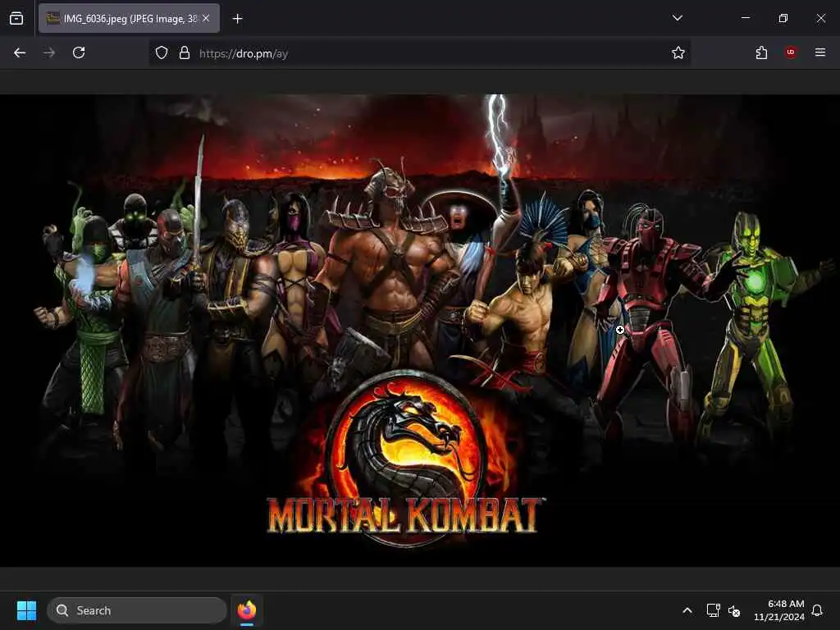Click the taskbar Search box
Viewport: 840px width, 630px height.
[x=137, y=610]
